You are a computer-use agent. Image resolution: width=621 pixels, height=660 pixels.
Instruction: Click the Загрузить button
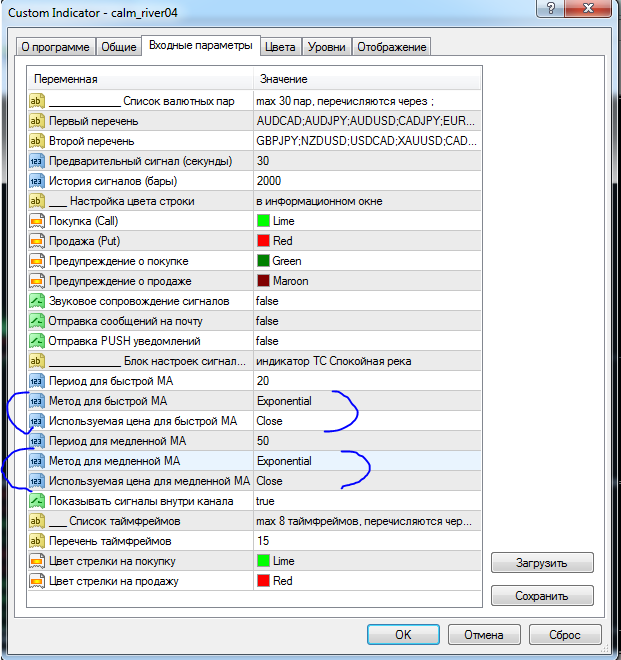pyautogui.click(x=542, y=563)
